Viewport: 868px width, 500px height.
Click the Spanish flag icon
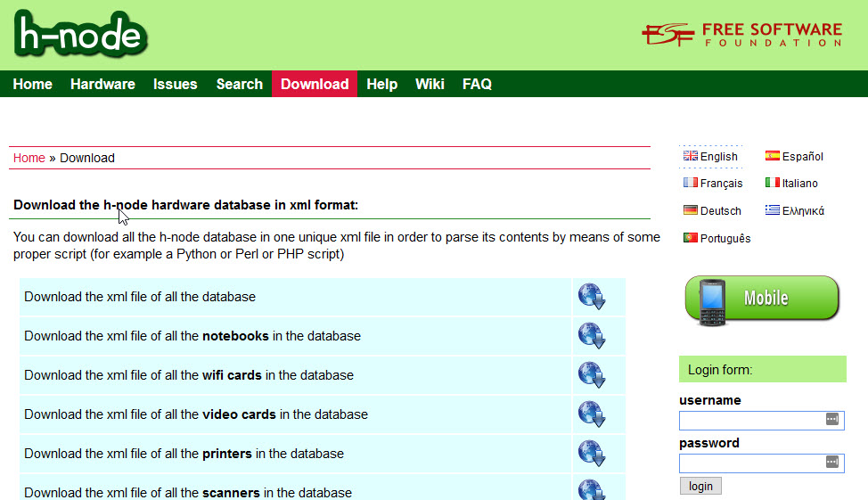(x=773, y=156)
